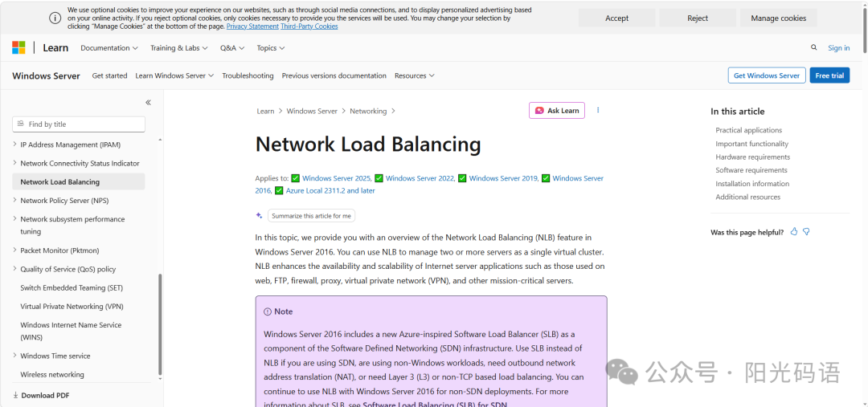The height and width of the screenshot is (407, 868).
Task: Click the Learn brand link
Action: point(55,47)
